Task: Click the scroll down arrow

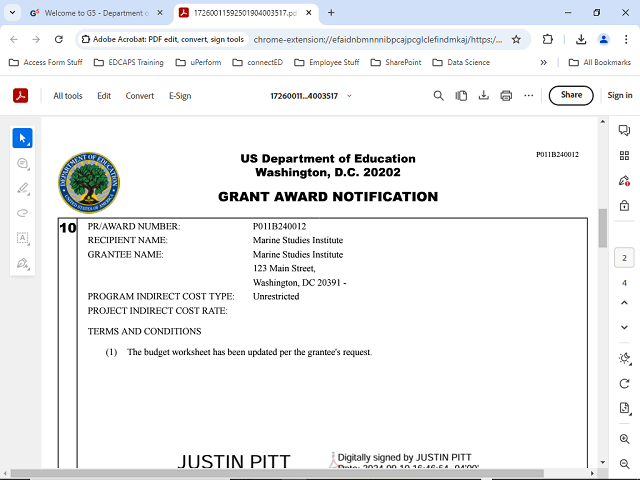Action: coord(602,462)
